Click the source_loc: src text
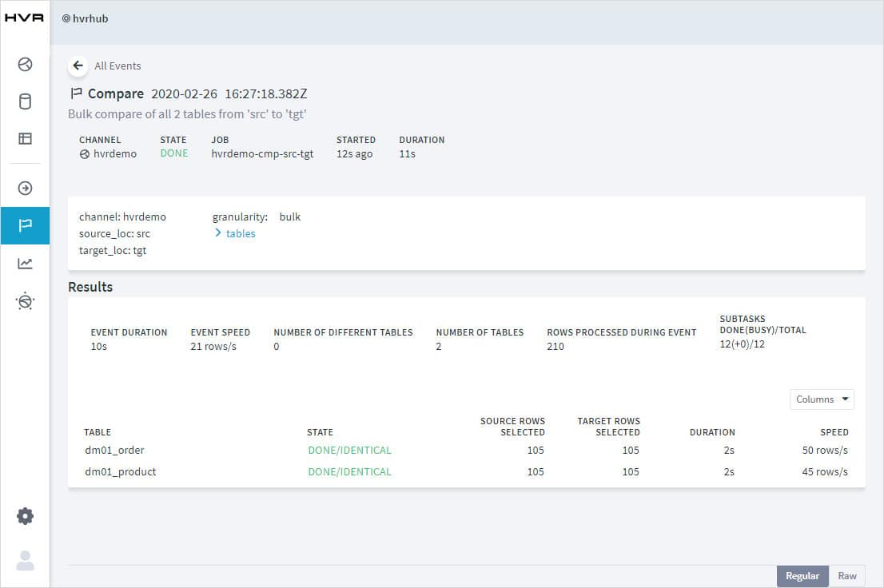 pyautogui.click(x=114, y=233)
